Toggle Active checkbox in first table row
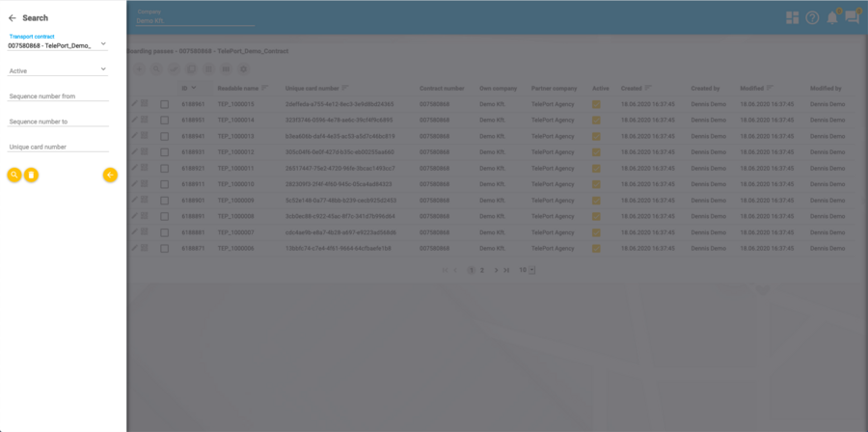Image resolution: width=868 pixels, height=432 pixels. click(x=596, y=104)
